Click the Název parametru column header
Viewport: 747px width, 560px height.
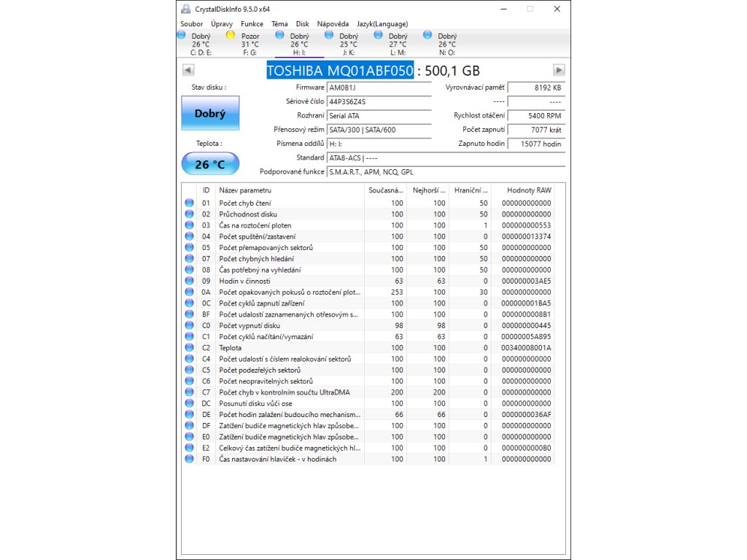tap(290, 190)
